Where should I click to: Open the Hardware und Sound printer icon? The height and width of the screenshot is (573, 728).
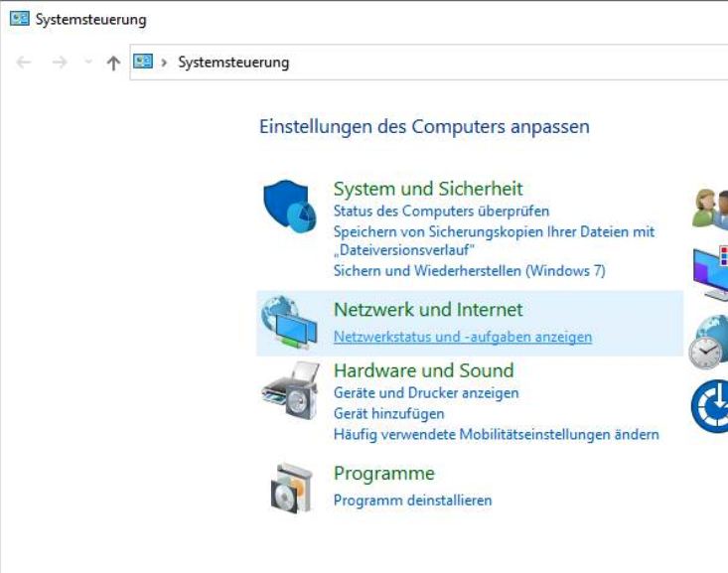[x=290, y=390]
